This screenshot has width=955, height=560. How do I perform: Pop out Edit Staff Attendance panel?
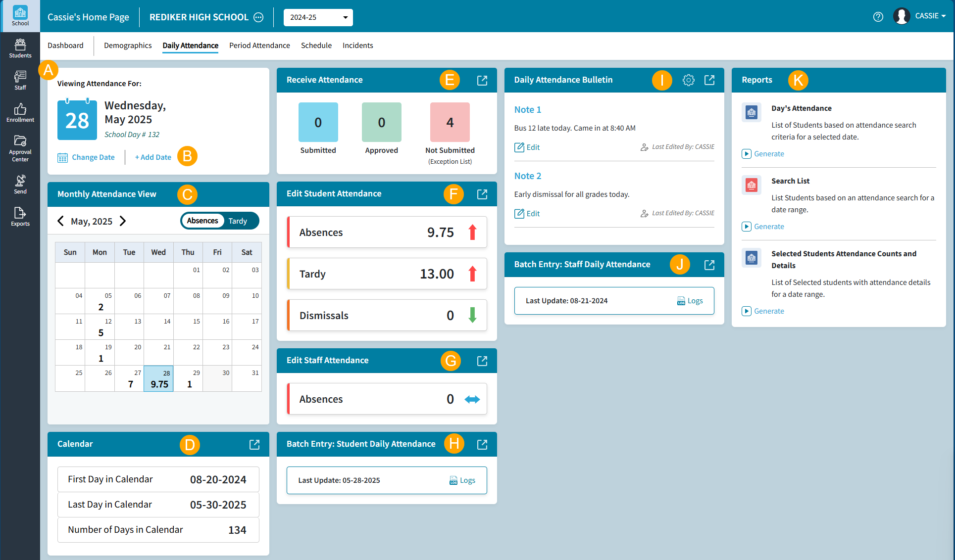[482, 361]
